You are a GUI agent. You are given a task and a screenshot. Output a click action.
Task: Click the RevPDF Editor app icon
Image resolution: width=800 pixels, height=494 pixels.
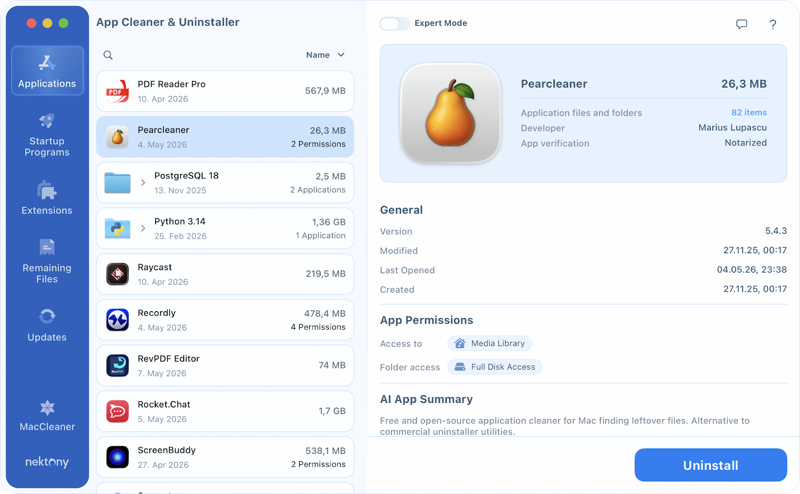(117, 365)
